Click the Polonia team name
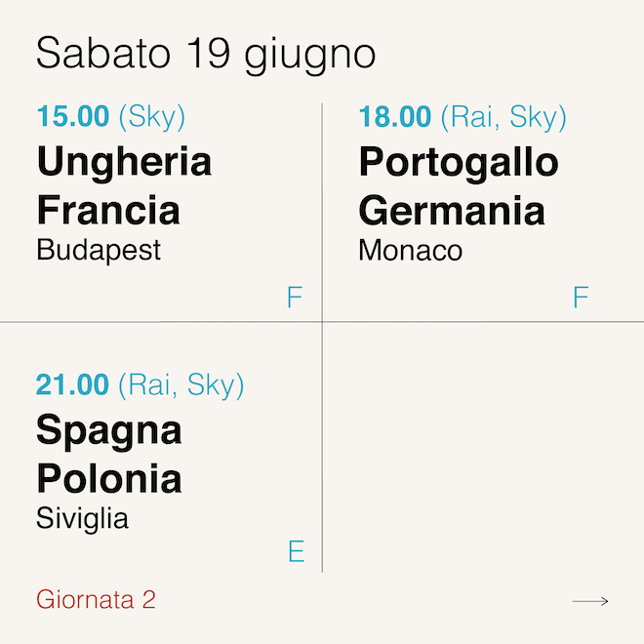The height and width of the screenshot is (644, 644). [x=109, y=479]
